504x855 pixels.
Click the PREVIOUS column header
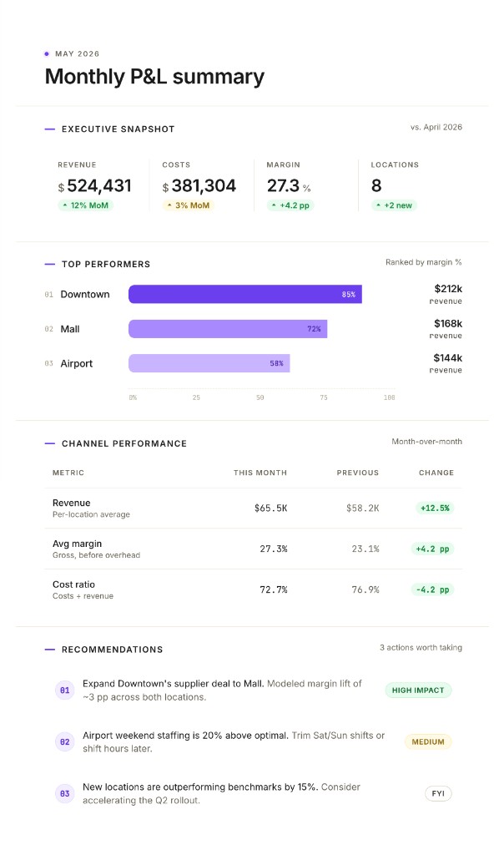tap(357, 473)
